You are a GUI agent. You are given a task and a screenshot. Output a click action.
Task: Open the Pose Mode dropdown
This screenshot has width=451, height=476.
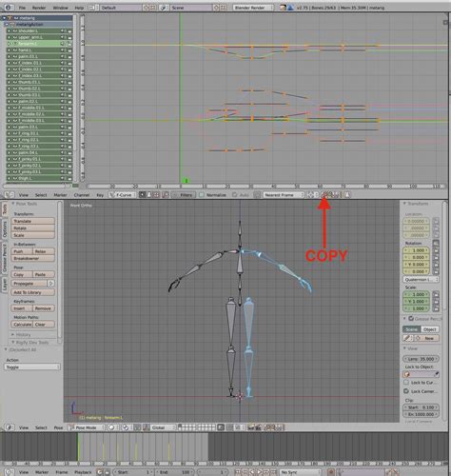87,427
